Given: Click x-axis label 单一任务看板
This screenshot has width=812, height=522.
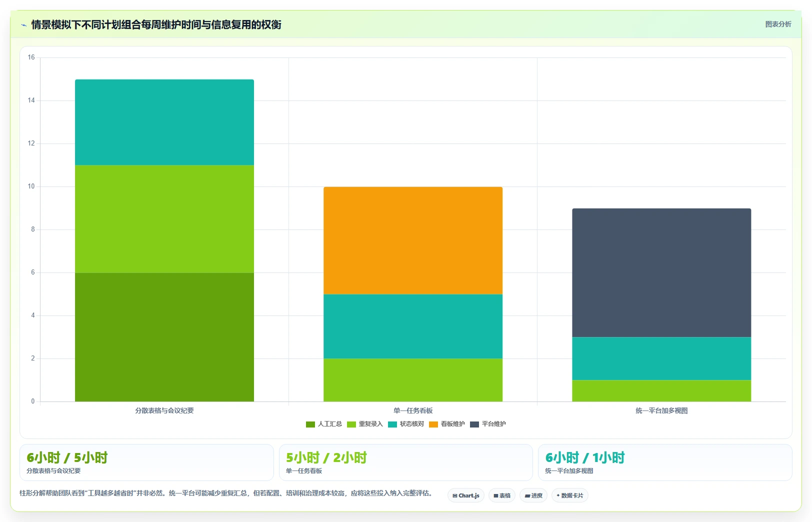Looking at the screenshot, I should tap(413, 410).
